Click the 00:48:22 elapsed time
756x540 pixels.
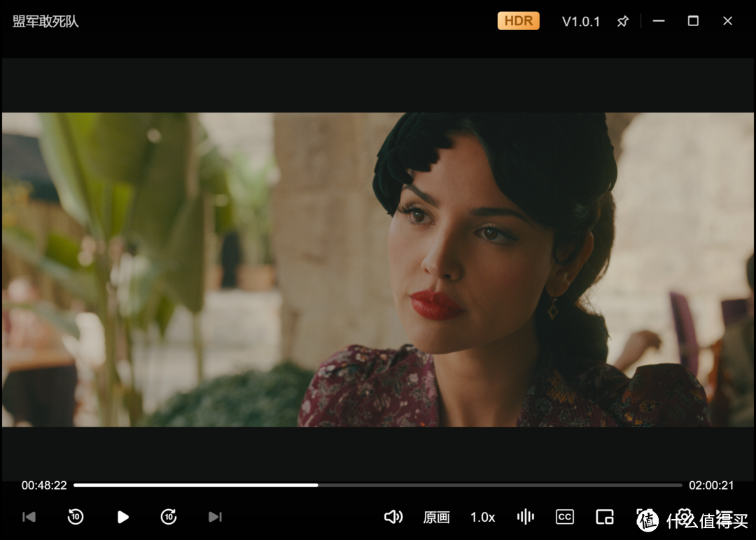(x=44, y=485)
